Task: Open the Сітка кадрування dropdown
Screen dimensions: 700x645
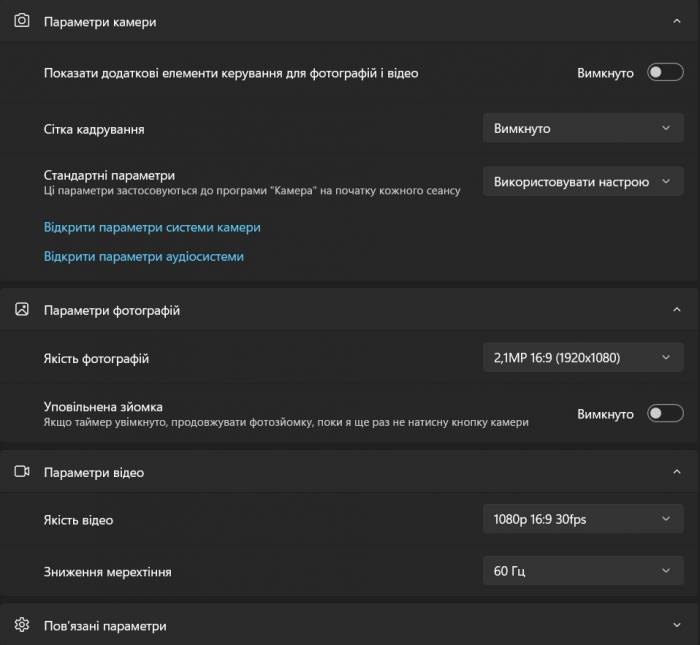Action: [583, 128]
